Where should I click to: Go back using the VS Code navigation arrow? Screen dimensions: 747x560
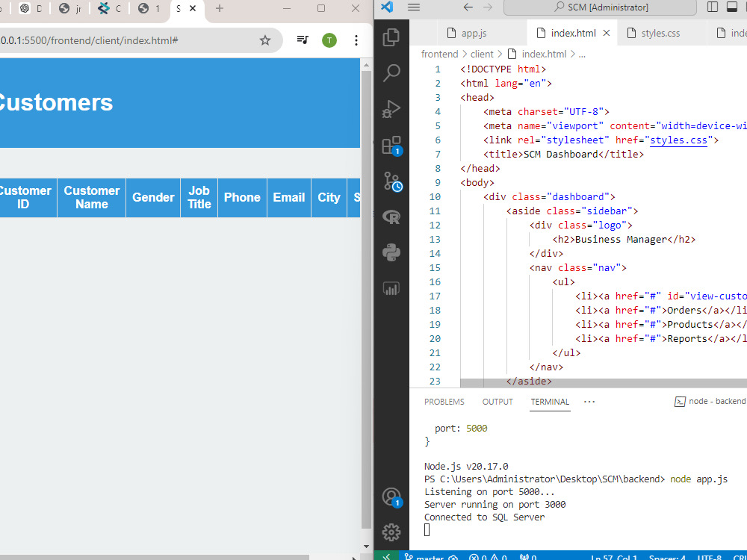pos(468,7)
